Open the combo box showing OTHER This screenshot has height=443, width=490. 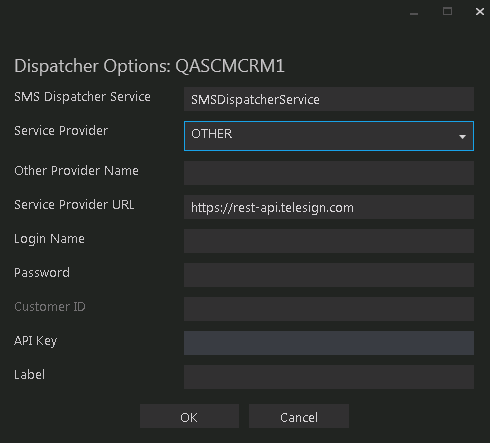(329, 136)
